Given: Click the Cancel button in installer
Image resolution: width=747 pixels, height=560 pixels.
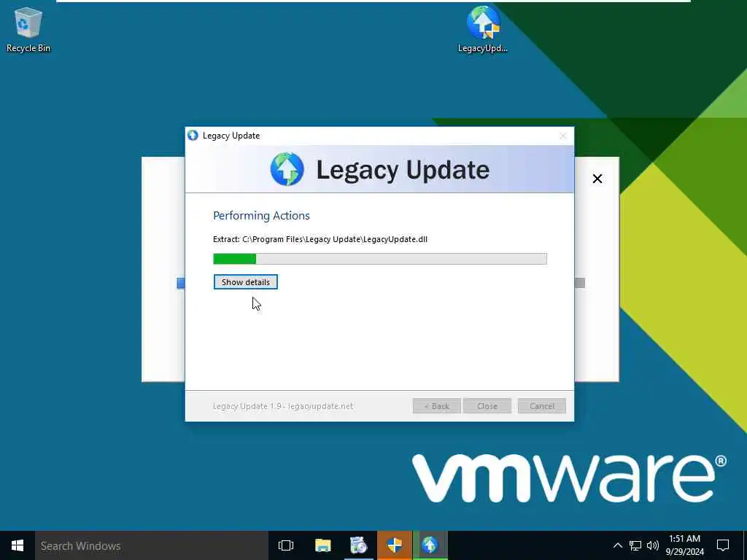Looking at the screenshot, I should [x=542, y=406].
